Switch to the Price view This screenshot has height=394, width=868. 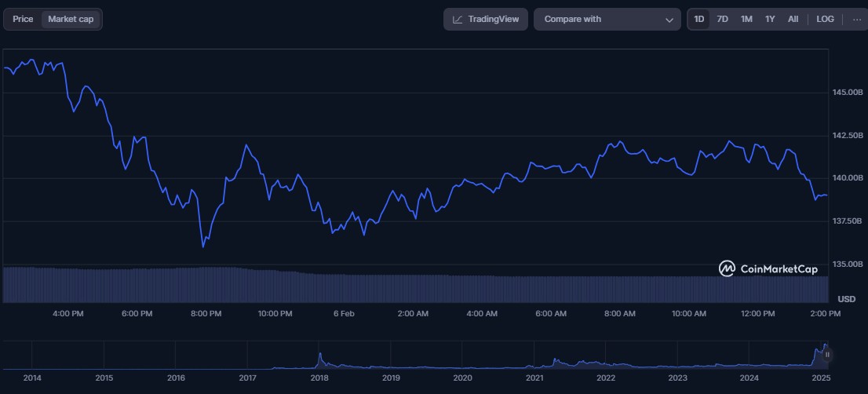(x=24, y=19)
